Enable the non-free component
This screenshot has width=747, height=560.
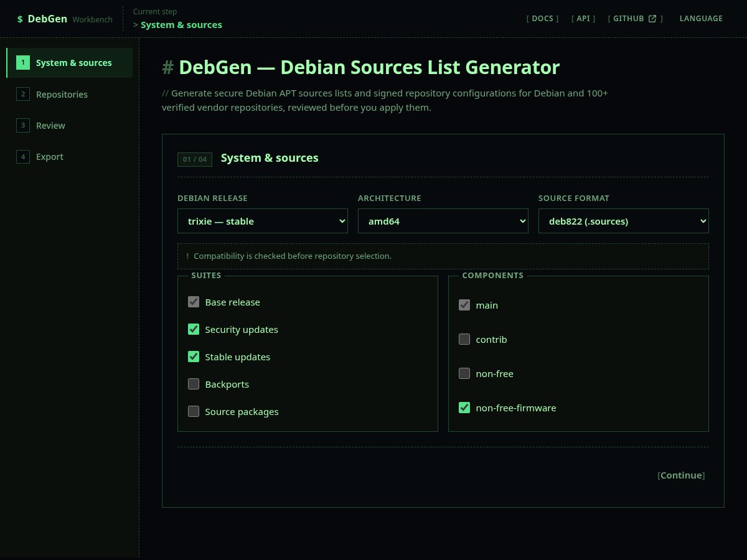464,373
